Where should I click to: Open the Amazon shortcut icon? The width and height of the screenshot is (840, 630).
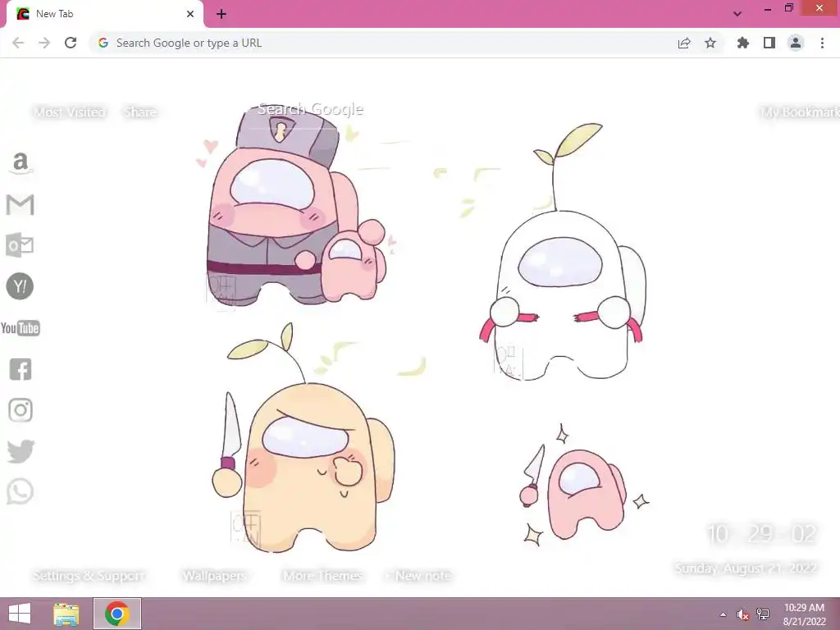(21, 163)
